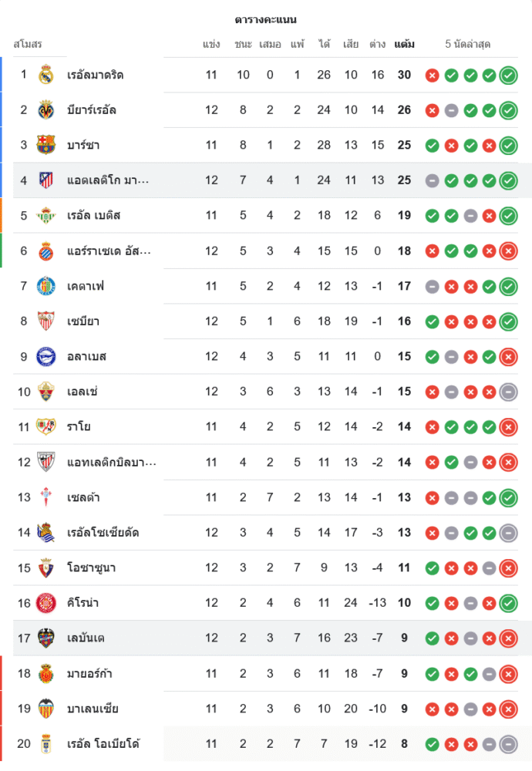Screen dimensions: 532x771
Task: Click Real Madrid's latest circled win indicator
Action: pyautogui.click(x=508, y=75)
